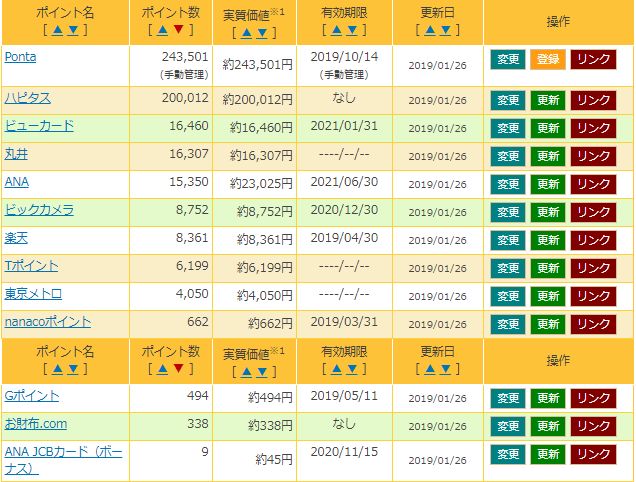Sort 有効期限 ascending in lower header
636x482 pixels.
pos(336,369)
